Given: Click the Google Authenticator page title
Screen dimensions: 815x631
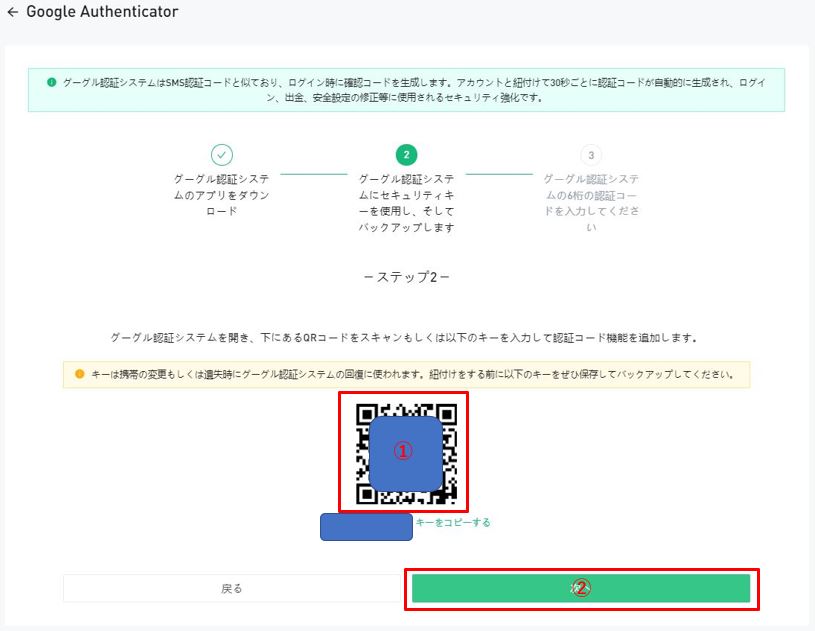Looking at the screenshot, I should point(102,13).
